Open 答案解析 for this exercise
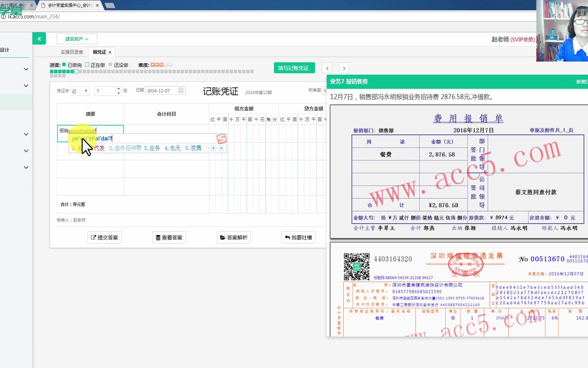Image resolution: width=588 pixels, height=368 pixels. (x=233, y=237)
